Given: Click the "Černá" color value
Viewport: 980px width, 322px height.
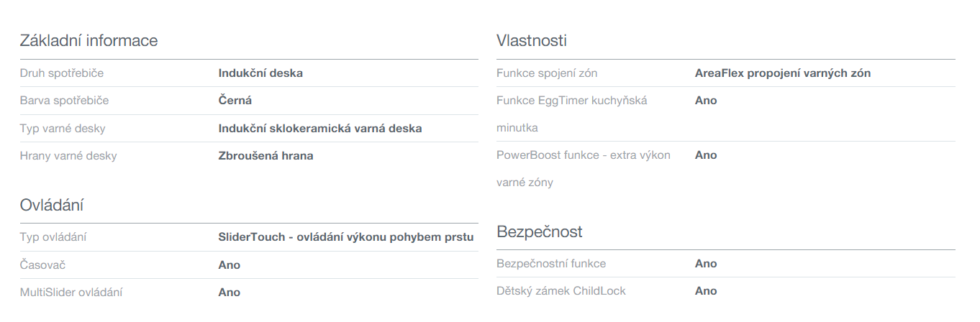Looking at the screenshot, I should (235, 101).
